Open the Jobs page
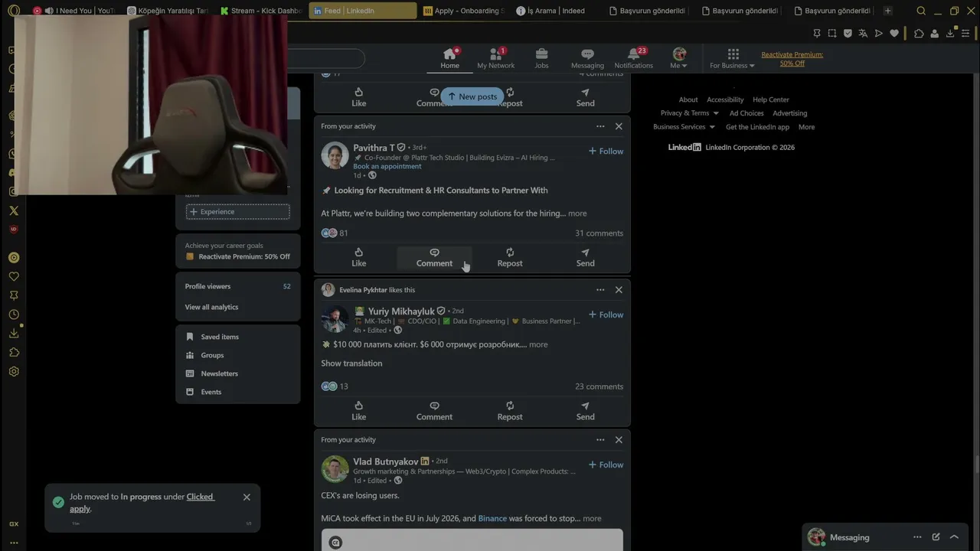980x551 pixels. [541, 58]
